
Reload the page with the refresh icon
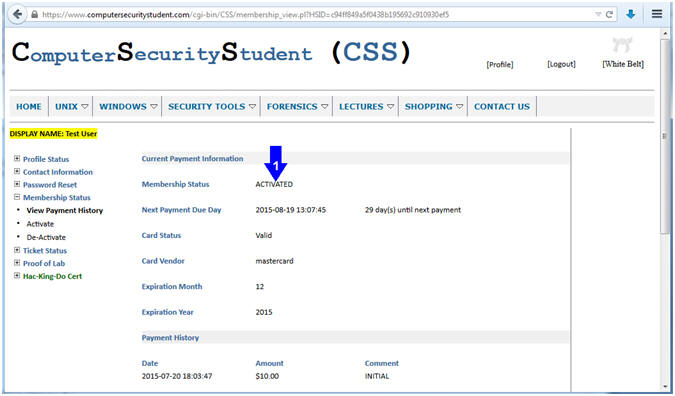pos(609,14)
